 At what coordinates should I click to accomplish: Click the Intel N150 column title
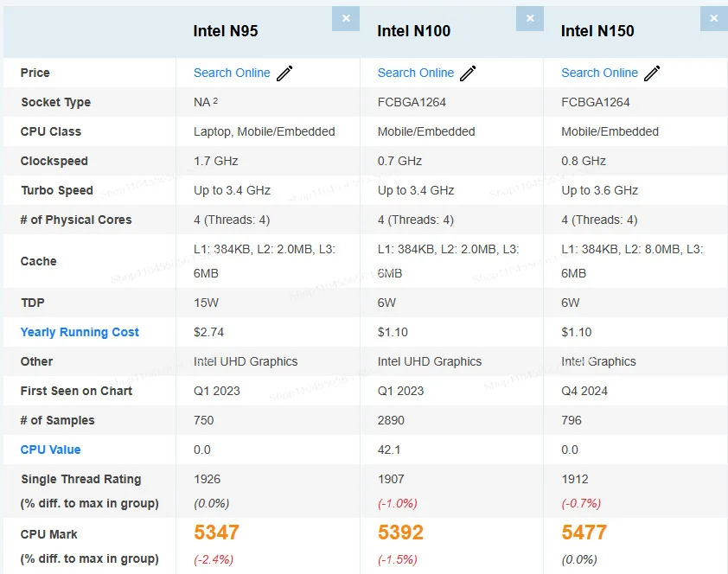[597, 31]
